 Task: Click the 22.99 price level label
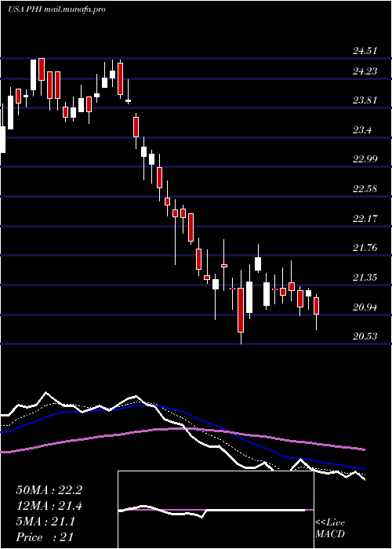point(365,160)
